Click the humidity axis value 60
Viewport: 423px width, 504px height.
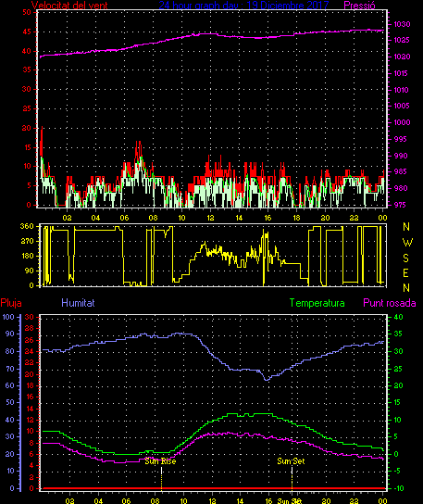tap(10, 385)
